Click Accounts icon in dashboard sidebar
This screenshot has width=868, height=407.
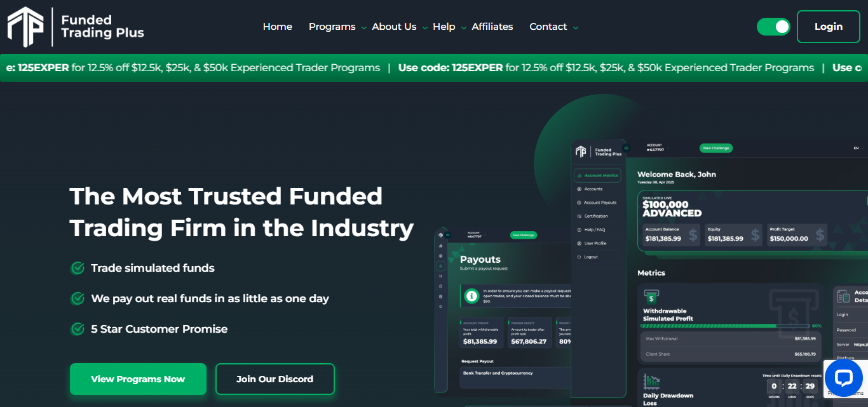tap(579, 189)
